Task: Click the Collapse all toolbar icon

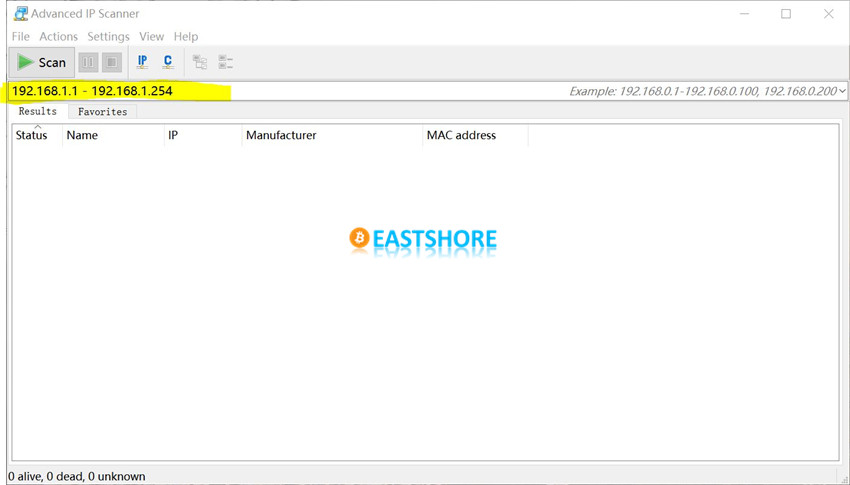Action: point(226,62)
